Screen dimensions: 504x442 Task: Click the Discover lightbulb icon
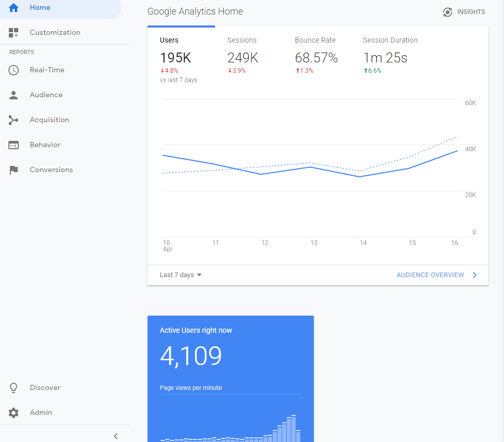[x=14, y=387]
